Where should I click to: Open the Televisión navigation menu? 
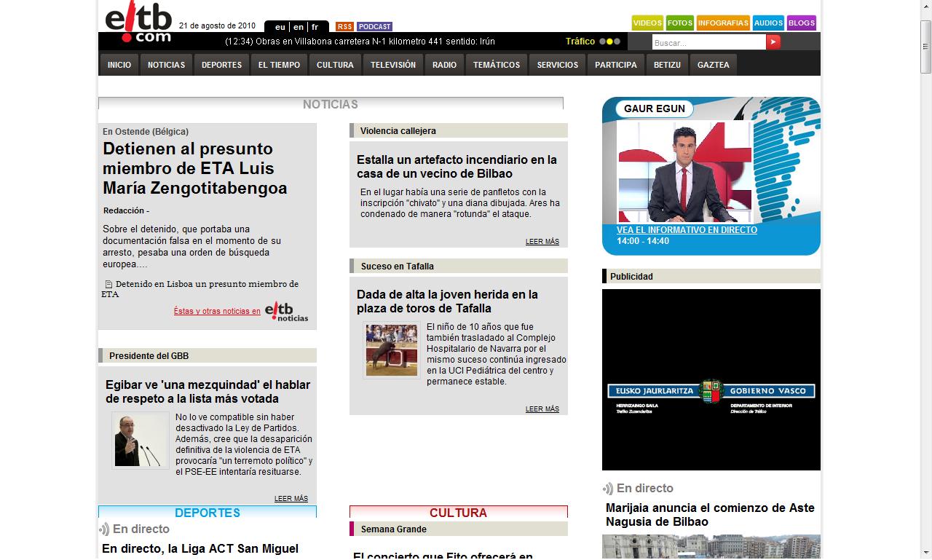[x=392, y=65]
